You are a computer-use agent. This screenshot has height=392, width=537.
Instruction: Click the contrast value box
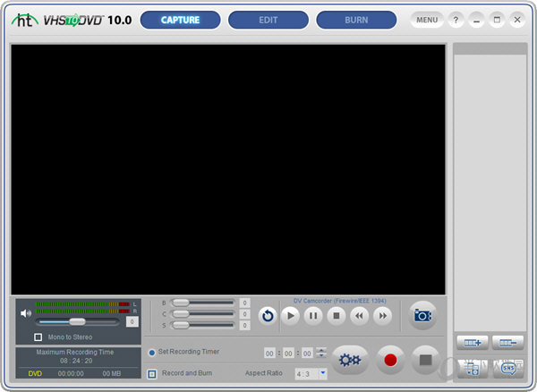[244, 314]
